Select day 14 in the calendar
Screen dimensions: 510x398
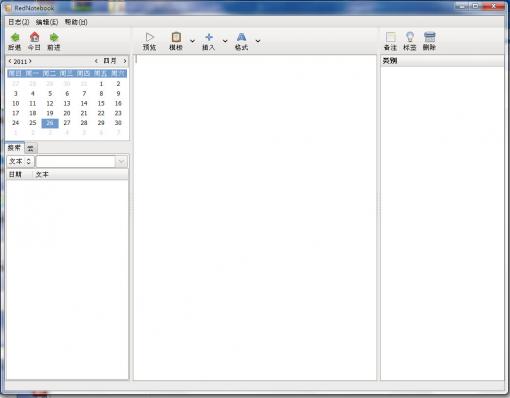pos(84,103)
